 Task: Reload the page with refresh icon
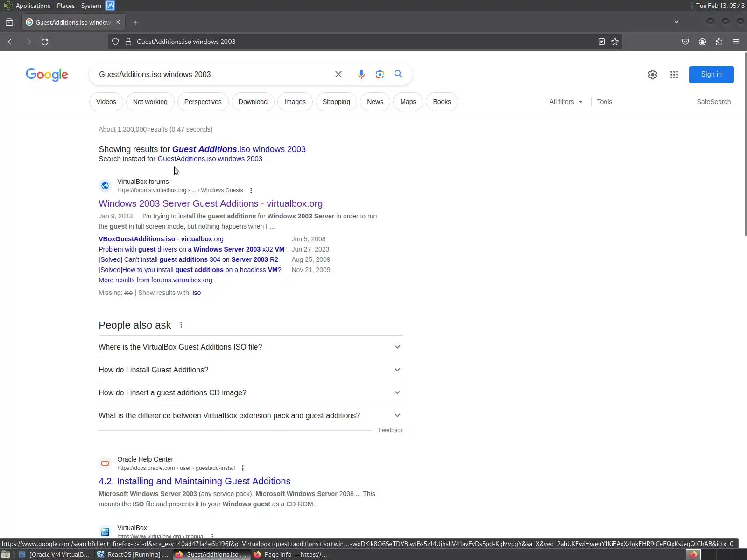coord(45,42)
